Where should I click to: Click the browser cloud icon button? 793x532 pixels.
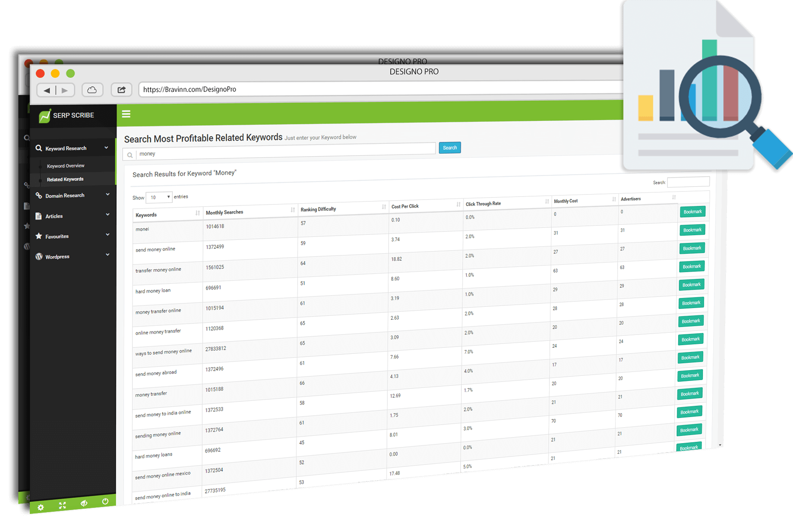point(92,90)
